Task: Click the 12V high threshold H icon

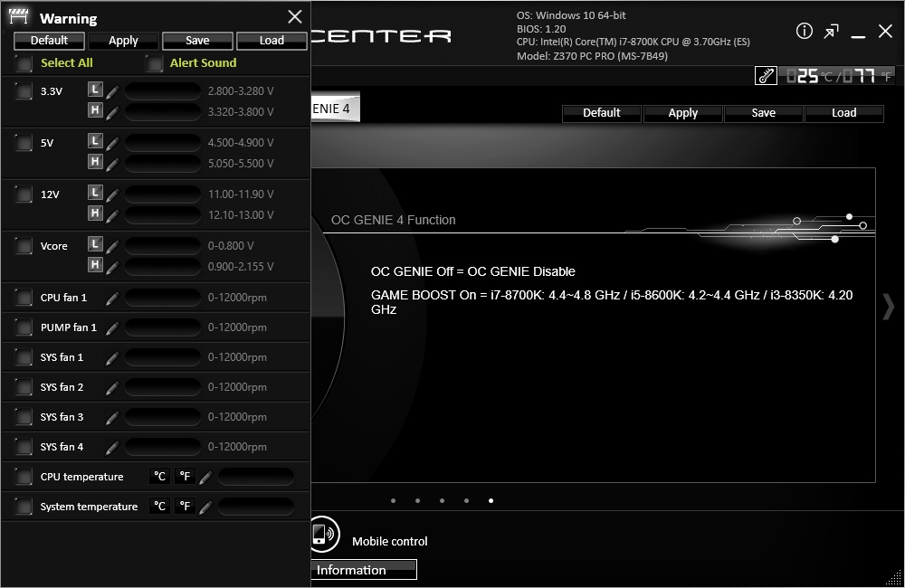Action: click(95, 213)
